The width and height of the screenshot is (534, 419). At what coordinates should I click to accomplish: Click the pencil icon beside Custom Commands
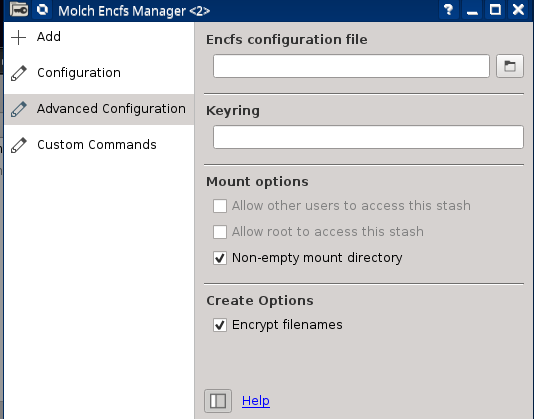[18, 145]
